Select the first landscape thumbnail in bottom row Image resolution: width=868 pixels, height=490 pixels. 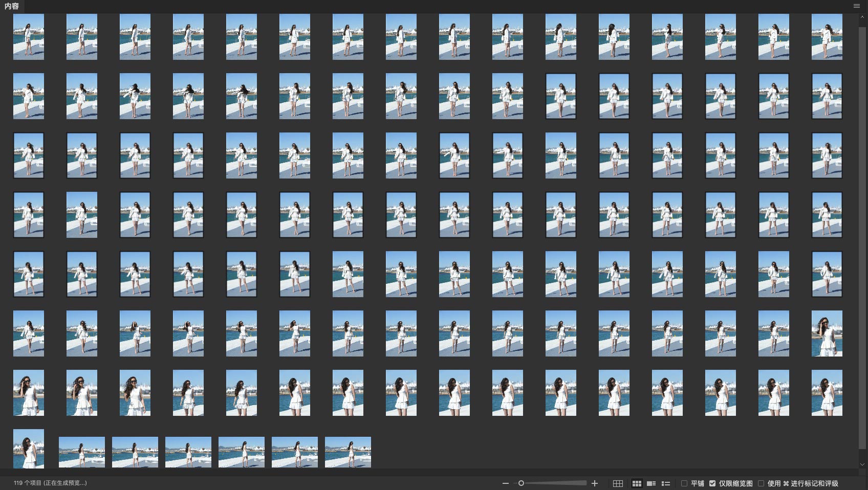click(82, 452)
